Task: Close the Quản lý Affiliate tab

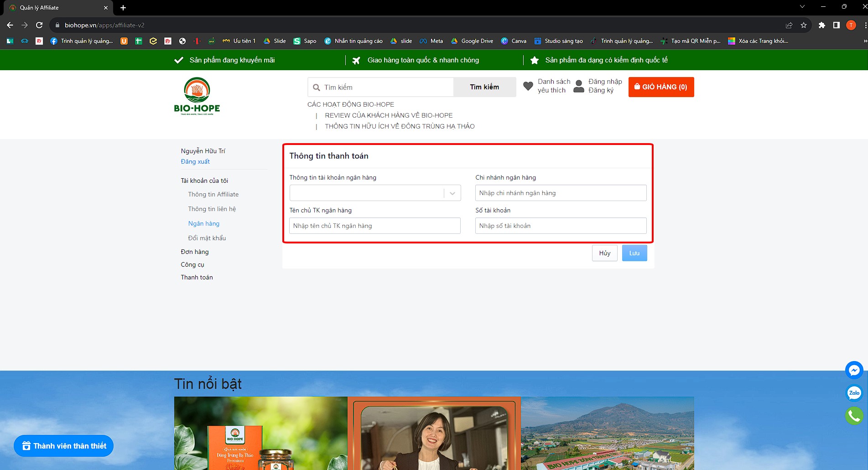Action: 106,8
